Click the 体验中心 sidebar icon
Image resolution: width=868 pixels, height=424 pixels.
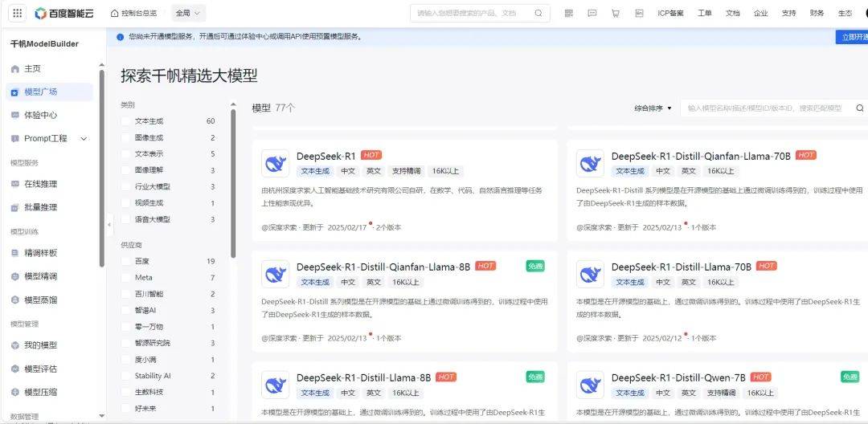click(x=15, y=115)
